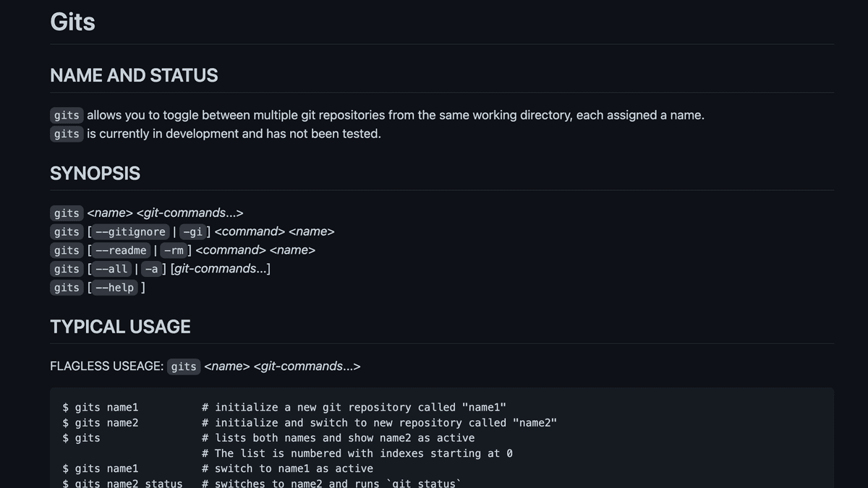Click the -gi short flag code tag

pos(192,232)
